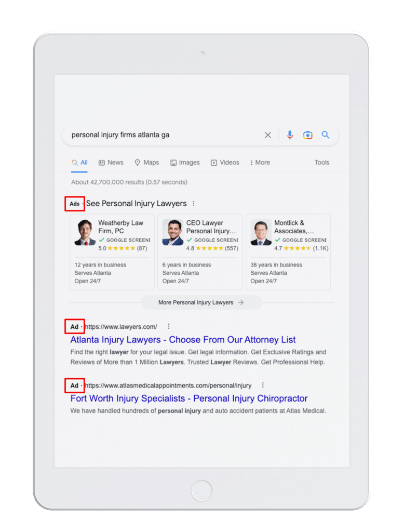This screenshot has height=532, width=404.
Task: Click 'See Personal Injury Lawyers' heading
Action: tap(137, 204)
